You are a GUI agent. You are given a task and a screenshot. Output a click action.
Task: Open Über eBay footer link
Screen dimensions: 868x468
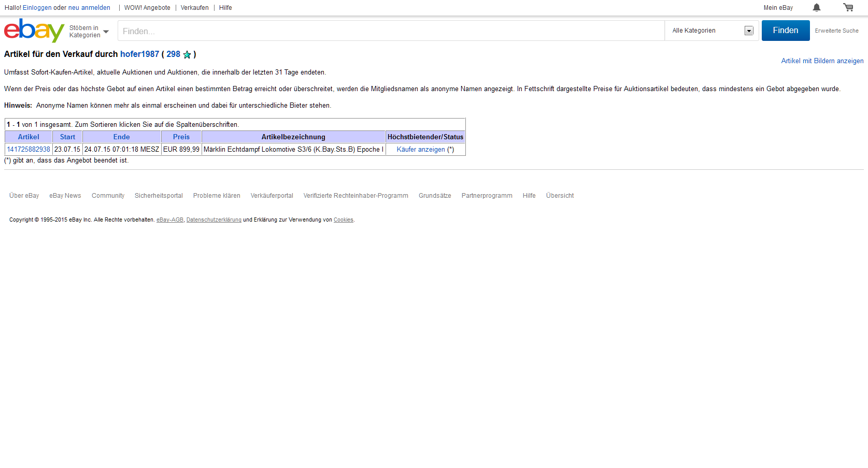click(24, 196)
